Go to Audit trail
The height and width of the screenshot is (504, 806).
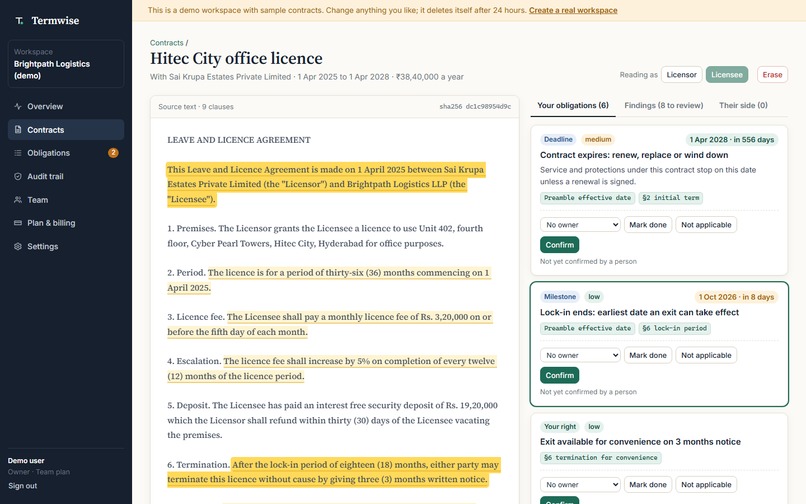(x=66, y=176)
